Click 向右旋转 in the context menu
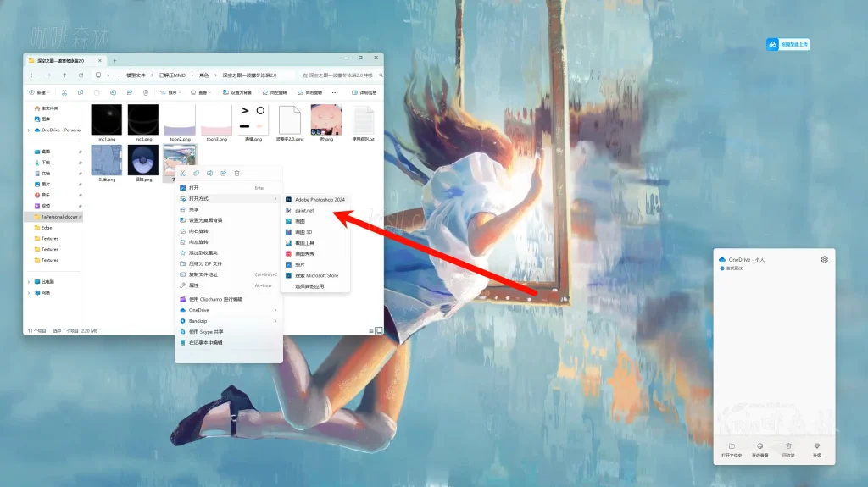868x487 pixels. (x=228, y=231)
